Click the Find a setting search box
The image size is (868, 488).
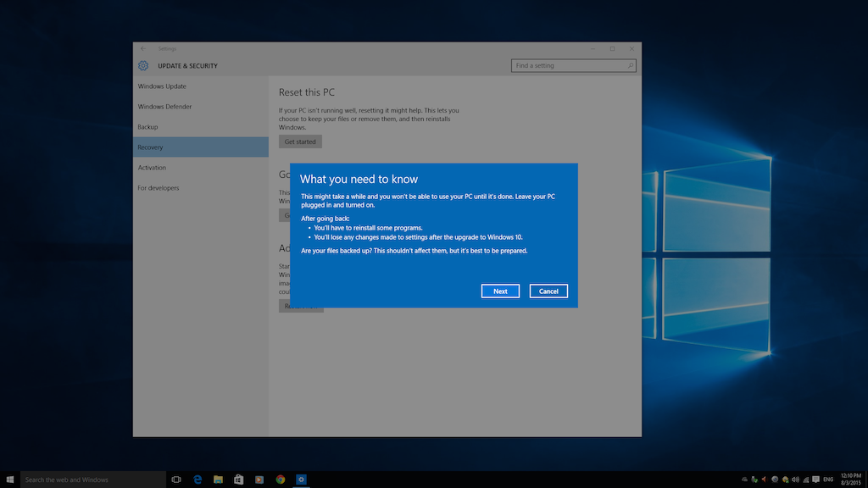[x=573, y=66]
